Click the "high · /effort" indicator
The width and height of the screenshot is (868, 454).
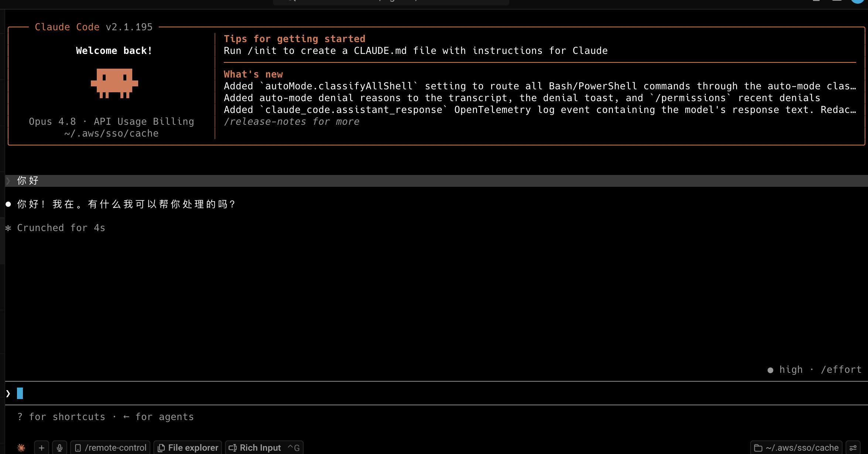click(x=814, y=369)
